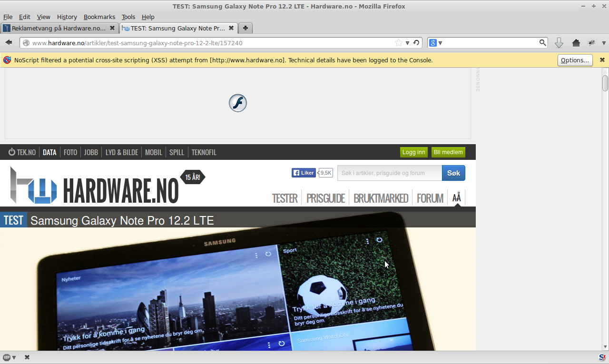Open the Adblock Plus icon in status bar
Viewport: 609px width, 364px height.
(7, 357)
